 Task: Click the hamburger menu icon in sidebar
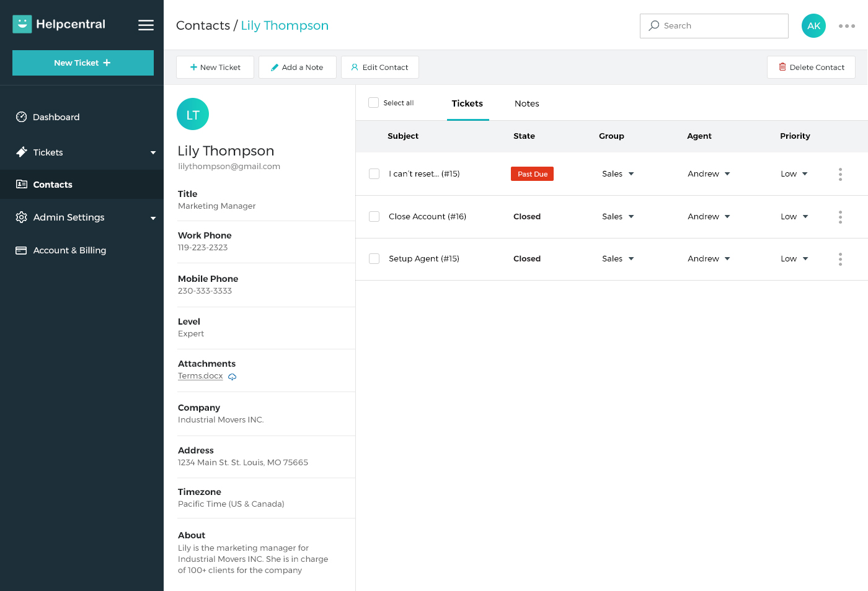tap(146, 25)
